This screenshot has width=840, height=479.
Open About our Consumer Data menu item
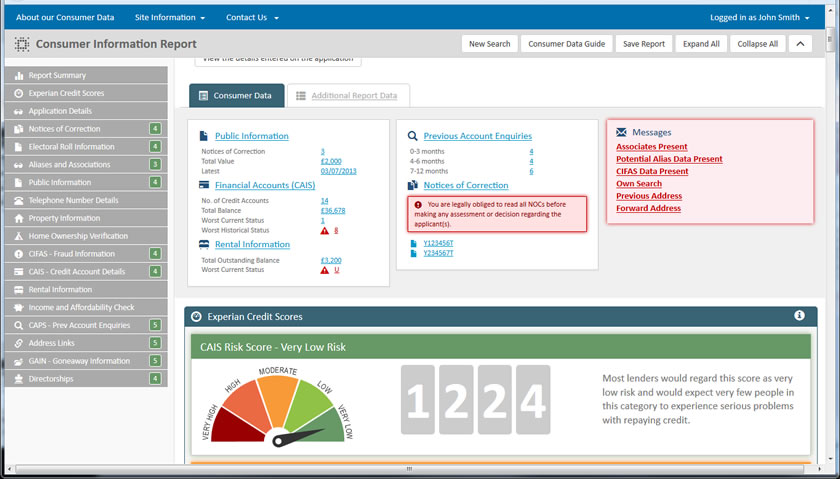pyautogui.click(x=65, y=17)
